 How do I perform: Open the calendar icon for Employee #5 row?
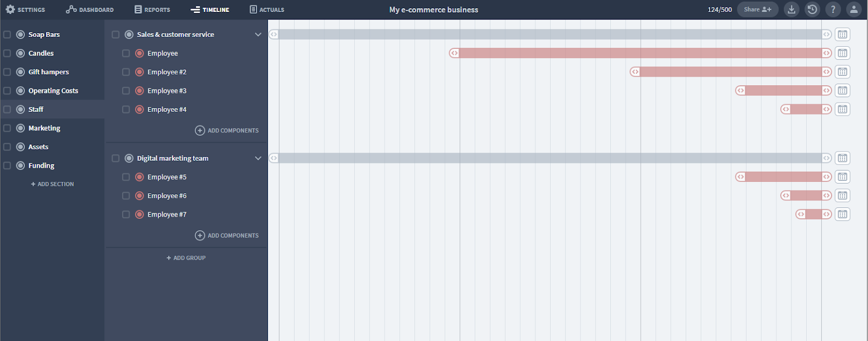(843, 177)
